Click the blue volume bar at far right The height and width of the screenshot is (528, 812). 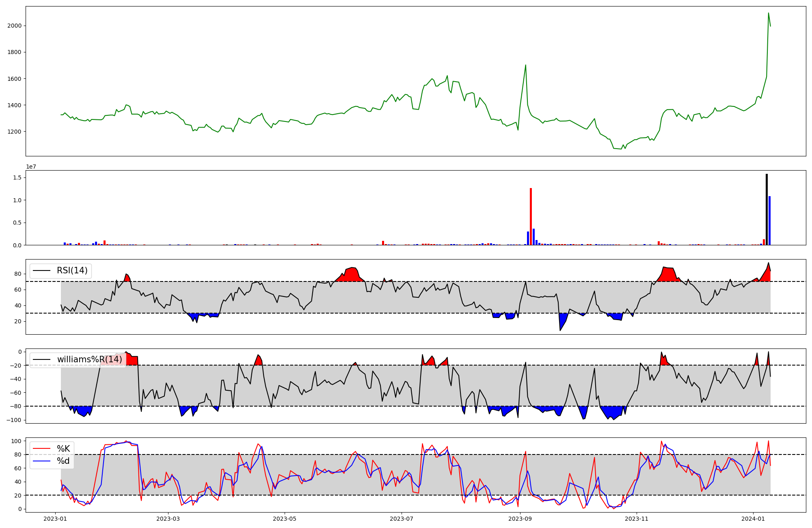click(x=769, y=221)
